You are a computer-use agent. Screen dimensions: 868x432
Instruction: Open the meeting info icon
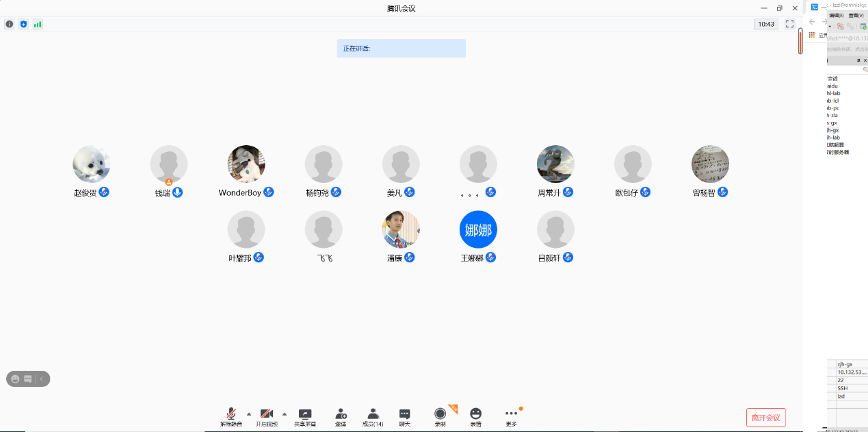10,24
